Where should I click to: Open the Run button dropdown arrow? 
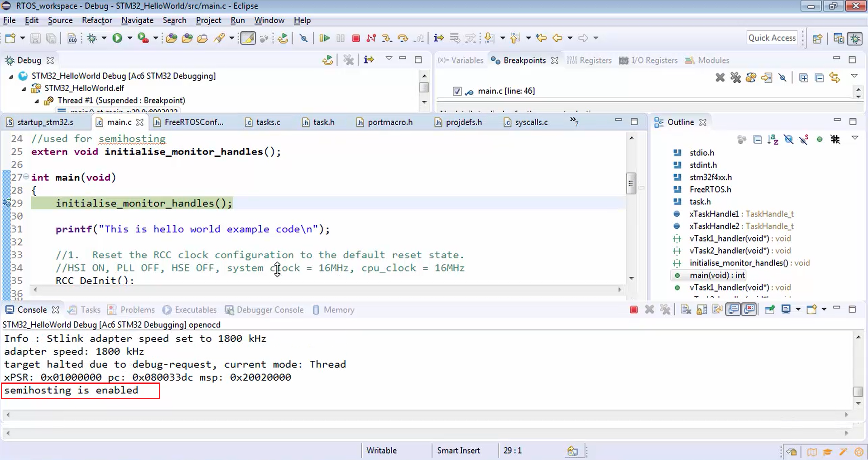pos(129,38)
